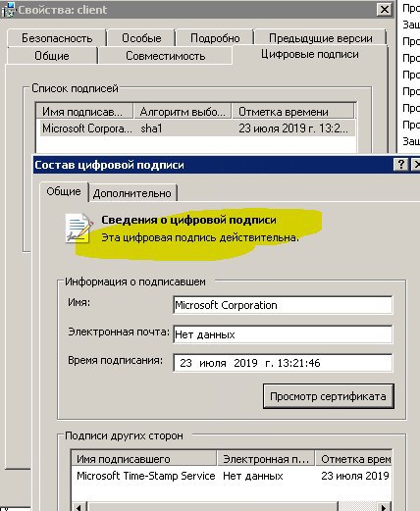Click the client properties title bar icon

pos(8,10)
